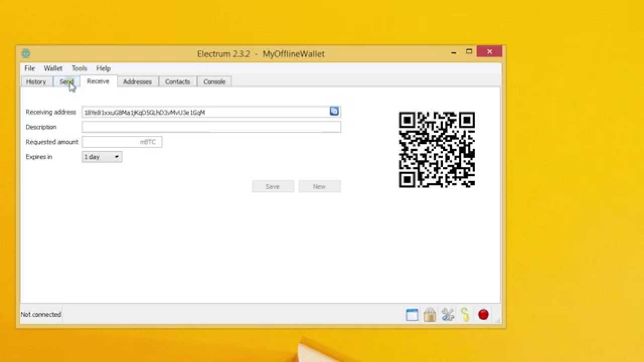
Task: Click the Expires in label
Action: tap(39, 157)
